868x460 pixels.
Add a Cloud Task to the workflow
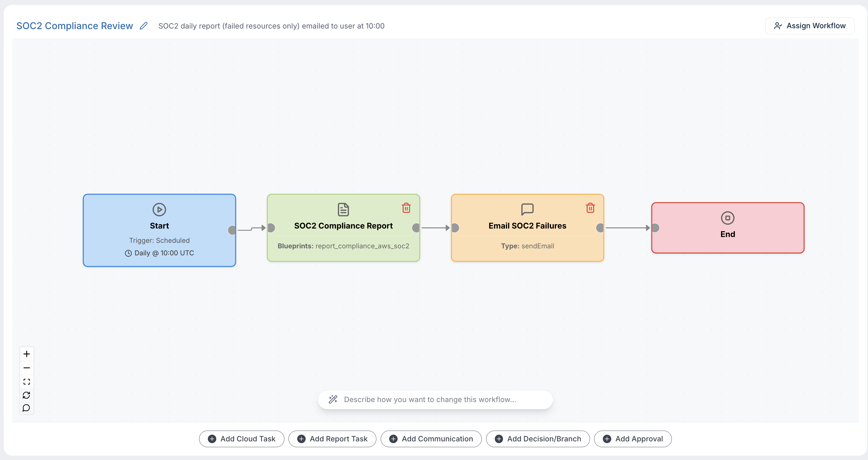pyautogui.click(x=241, y=439)
